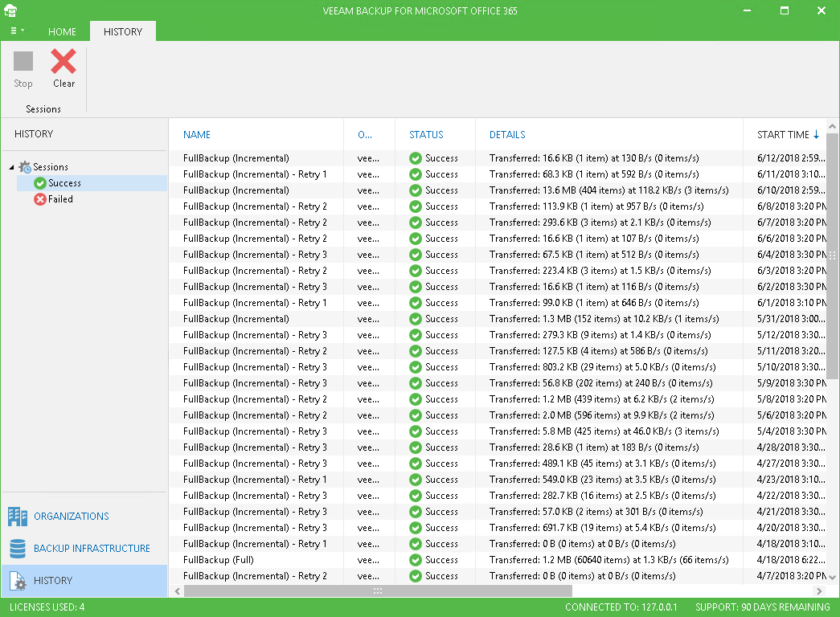Select session transferring 13.6 MB (404 items)

498,190
